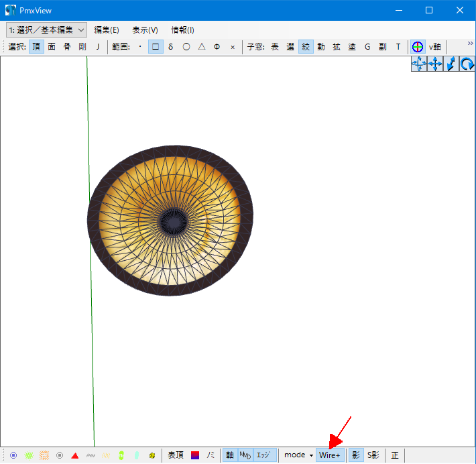Toggle the S影 self-shadow button
This screenshot has width=476, height=464.
pos(373,455)
